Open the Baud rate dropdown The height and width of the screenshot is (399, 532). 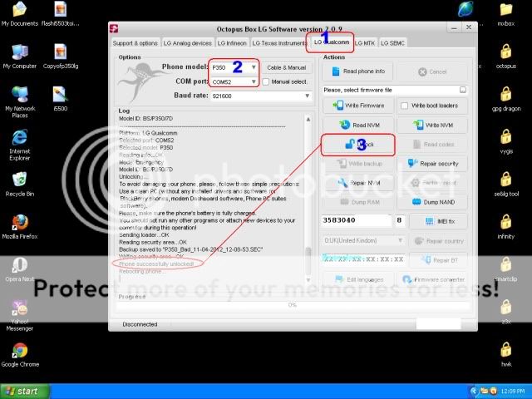click(307, 96)
